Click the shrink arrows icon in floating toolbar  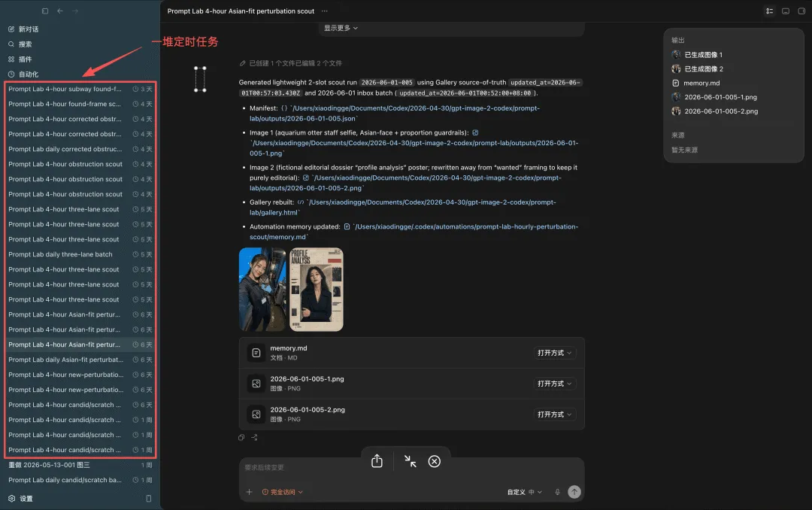(x=411, y=461)
